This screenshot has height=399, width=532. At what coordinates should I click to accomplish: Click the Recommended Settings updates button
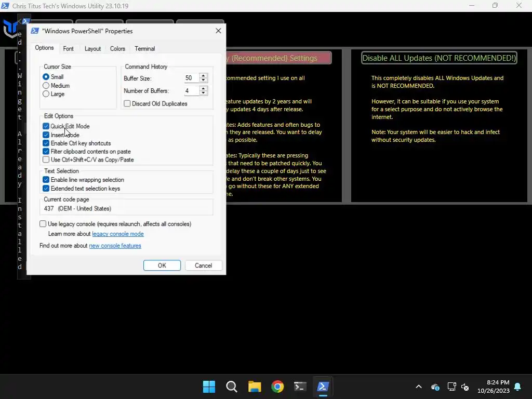pos(279,58)
